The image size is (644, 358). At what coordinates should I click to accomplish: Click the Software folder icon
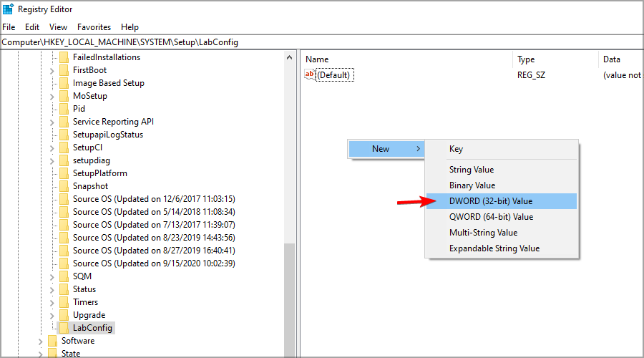click(x=52, y=341)
